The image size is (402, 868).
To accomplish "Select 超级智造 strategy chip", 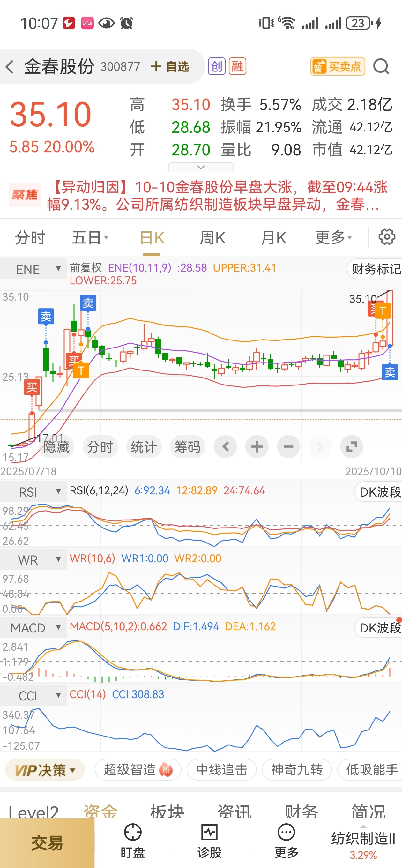I will [138, 770].
